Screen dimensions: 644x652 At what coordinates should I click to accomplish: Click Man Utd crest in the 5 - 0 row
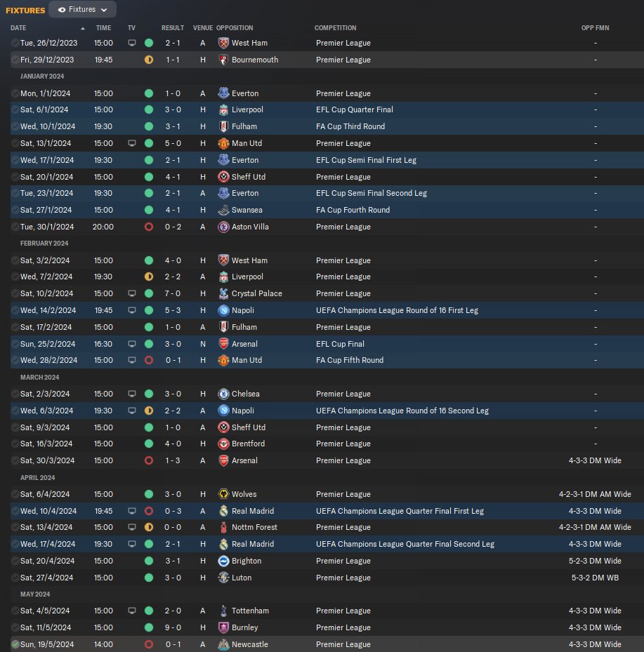[223, 143]
